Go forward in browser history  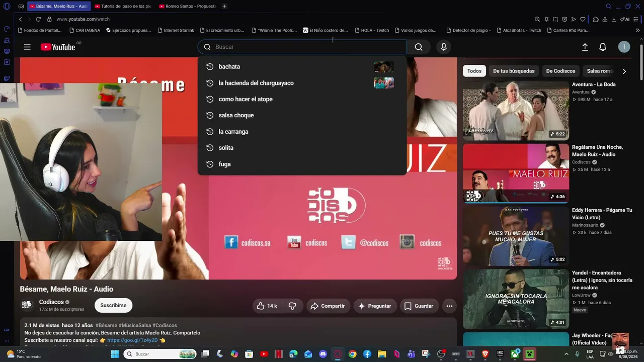[29, 19]
